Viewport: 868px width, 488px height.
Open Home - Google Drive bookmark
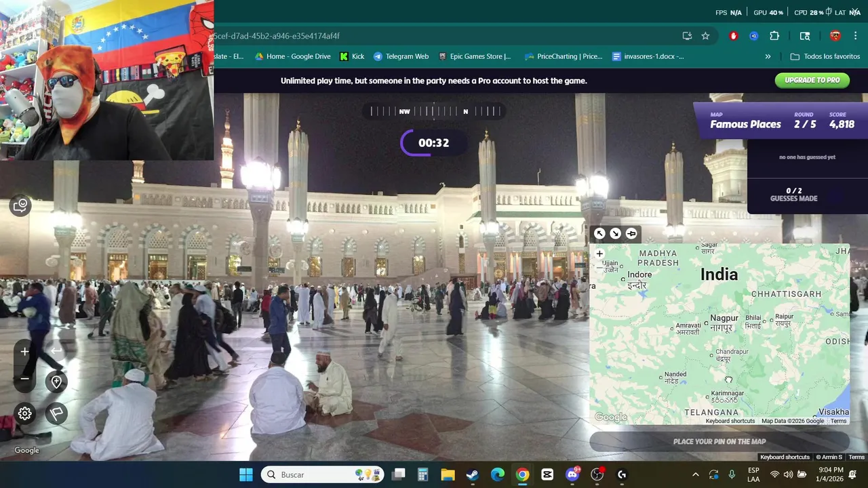point(292,56)
